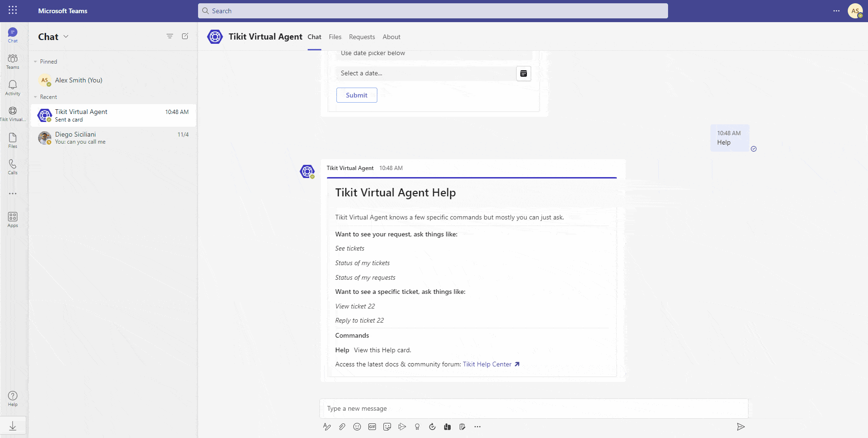This screenshot has width=868, height=438.
Task: Open the message Format tool
Action: (x=327, y=427)
